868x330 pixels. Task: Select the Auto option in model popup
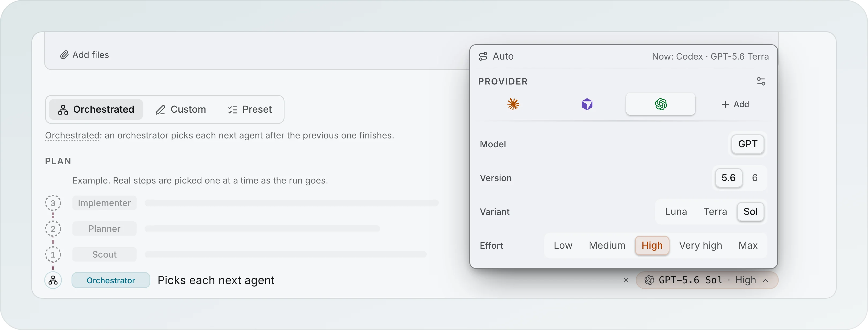click(496, 56)
